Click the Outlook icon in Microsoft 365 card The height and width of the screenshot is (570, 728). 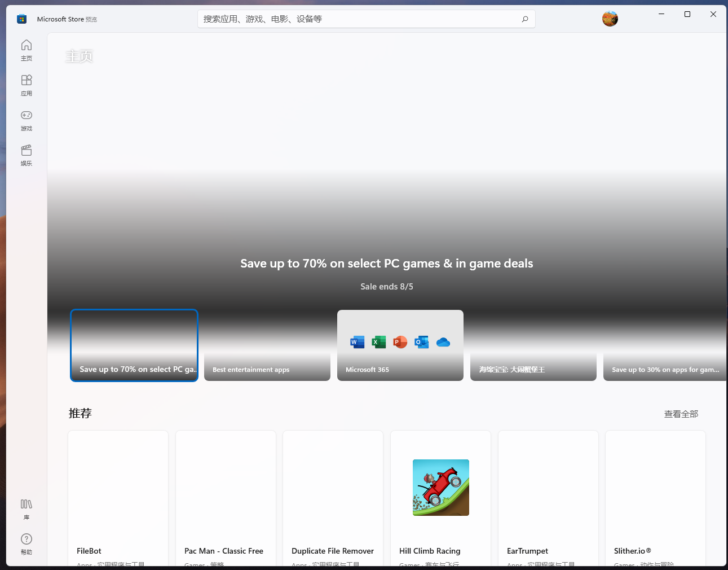point(422,342)
